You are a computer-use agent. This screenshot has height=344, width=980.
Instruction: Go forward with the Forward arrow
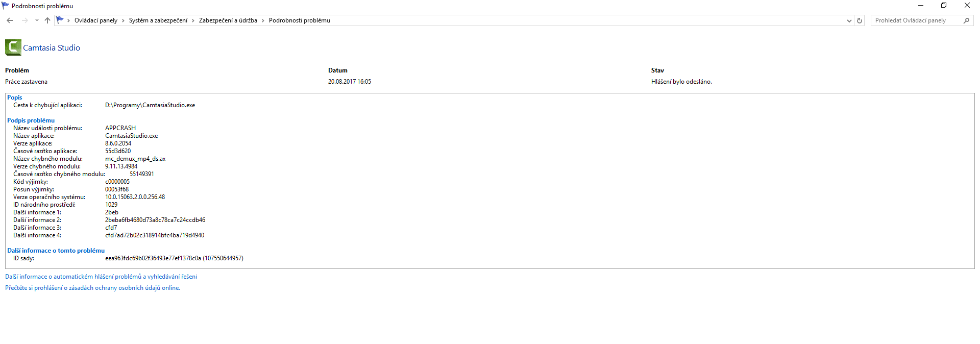[24, 20]
